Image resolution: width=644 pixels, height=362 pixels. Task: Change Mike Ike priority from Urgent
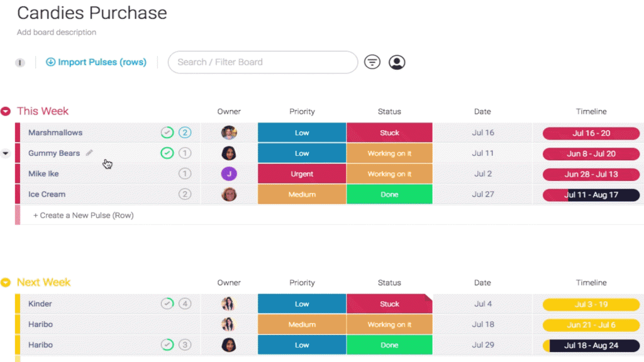tap(302, 173)
